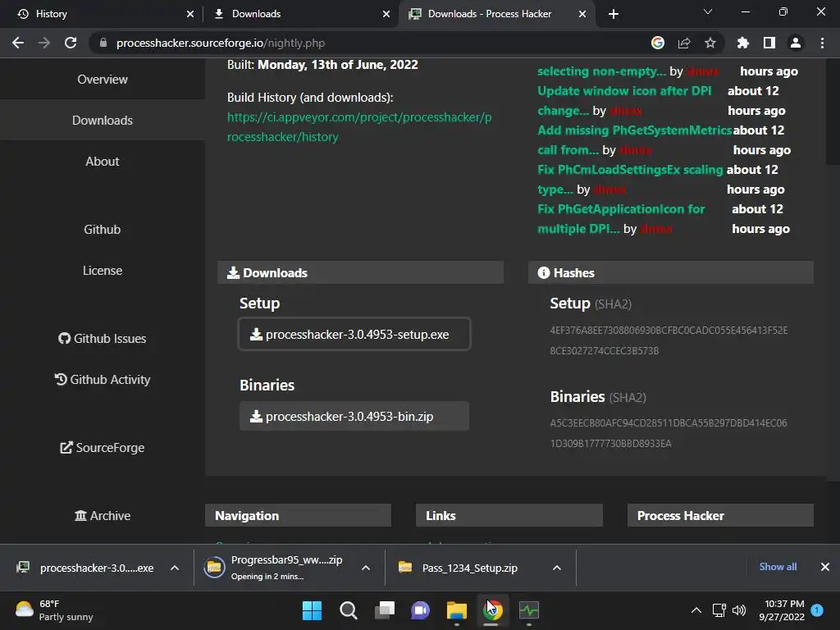840x630 pixels.
Task: Expand options for processhacker exe download
Action: click(175, 568)
